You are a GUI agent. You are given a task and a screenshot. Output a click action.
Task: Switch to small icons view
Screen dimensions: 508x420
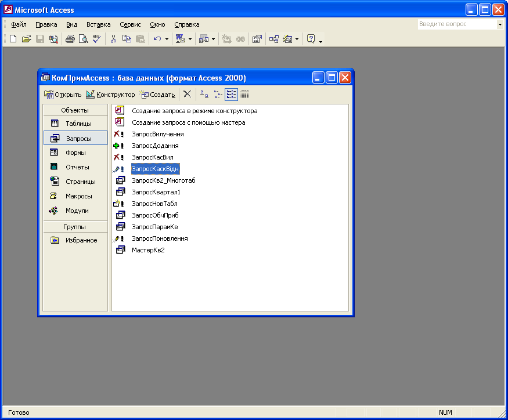pos(218,95)
